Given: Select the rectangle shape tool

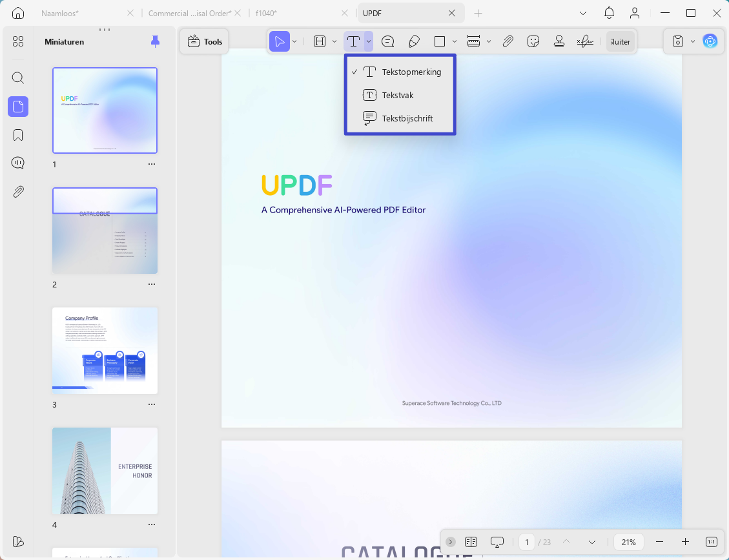Looking at the screenshot, I should click(x=440, y=41).
